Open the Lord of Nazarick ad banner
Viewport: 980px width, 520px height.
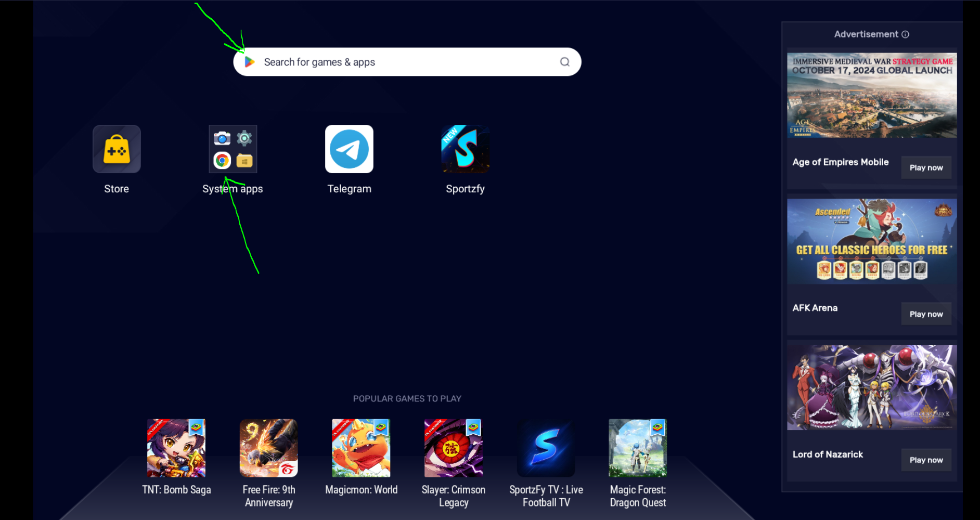[x=872, y=388]
